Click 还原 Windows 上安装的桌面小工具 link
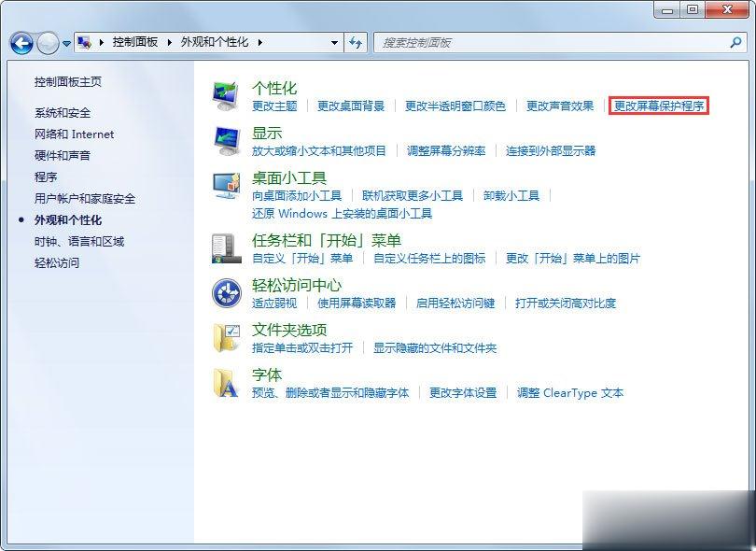The width and height of the screenshot is (756, 551). tap(342, 213)
